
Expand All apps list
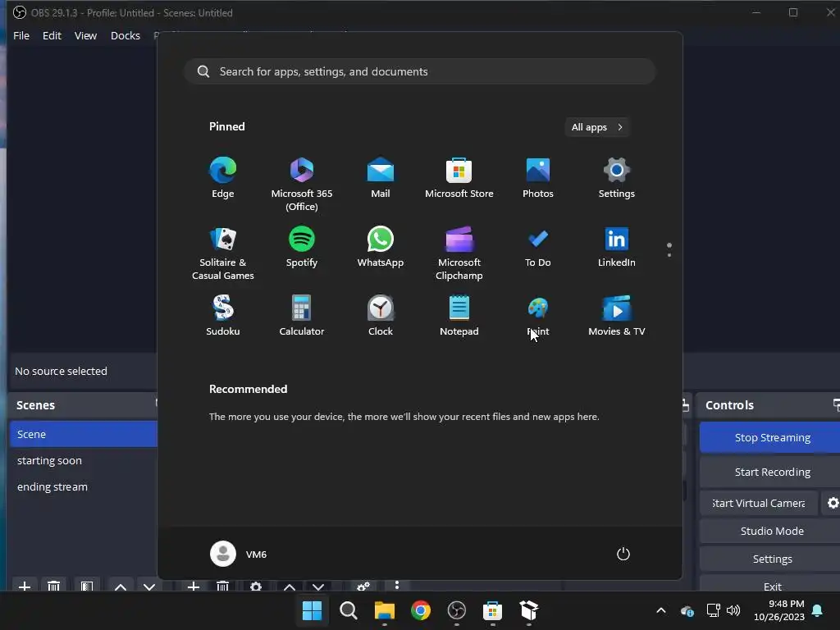click(597, 127)
